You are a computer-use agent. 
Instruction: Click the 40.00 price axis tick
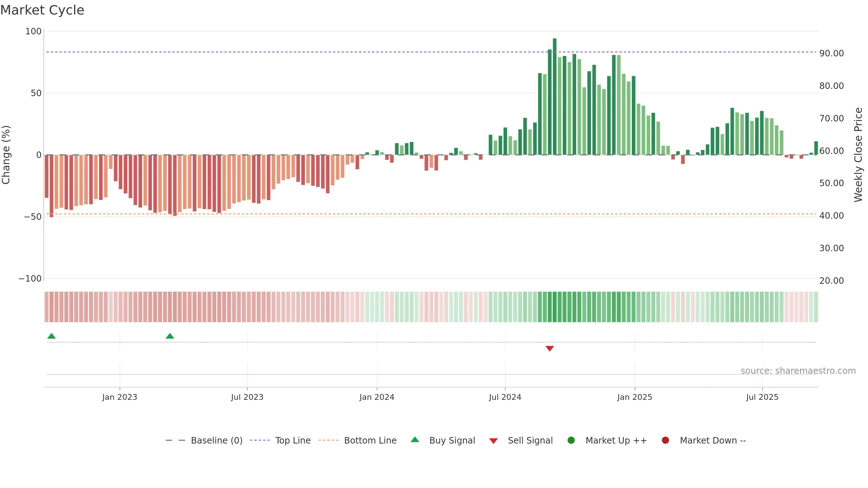(831, 216)
